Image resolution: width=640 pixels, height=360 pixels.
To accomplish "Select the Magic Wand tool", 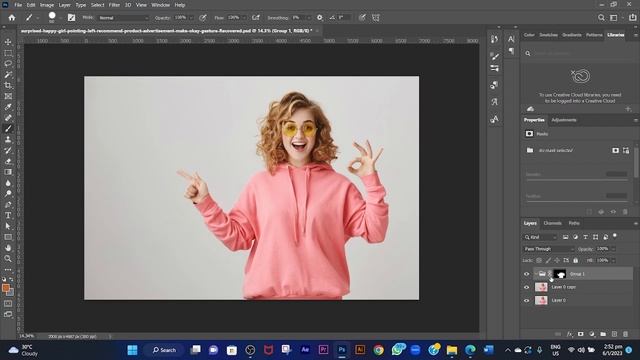I will (x=8, y=75).
